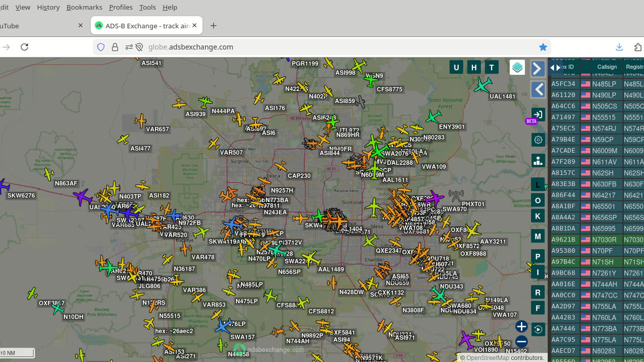Select highlighted row N71SH
644x362 pixels.
tap(597, 262)
